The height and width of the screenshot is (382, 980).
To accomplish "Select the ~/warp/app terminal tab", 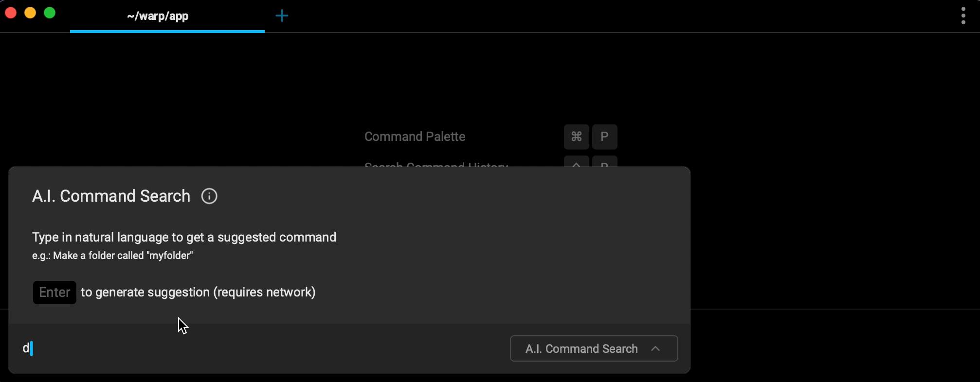I will pyautogui.click(x=157, y=16).
